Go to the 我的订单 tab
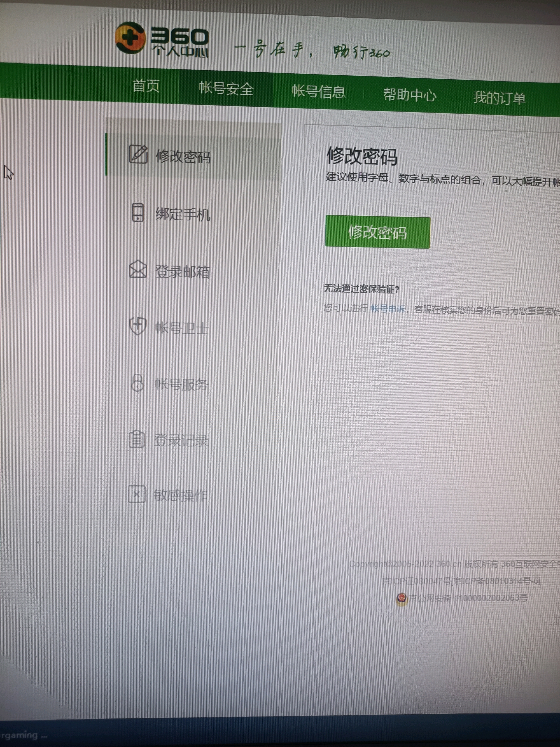Viewport: 560px width, 747px height. tap(499, 98)
